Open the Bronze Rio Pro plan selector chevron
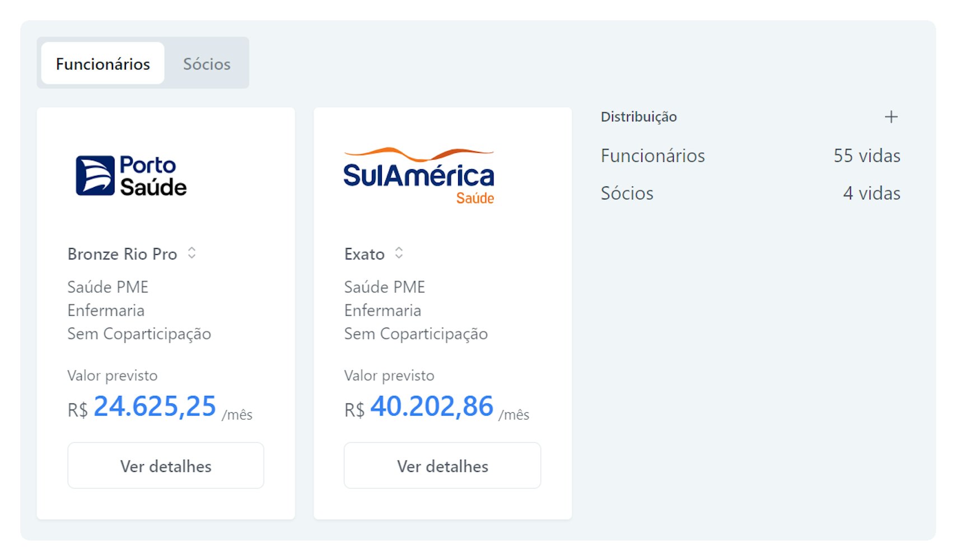The height and width of the screenshot is (560, 957). pos(192,253)
